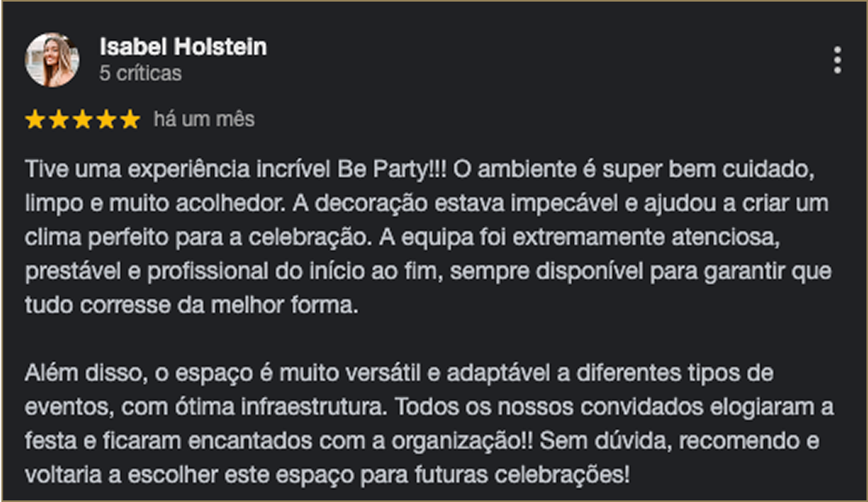Click the 'há um mês' timestamp

[x=204, y=119]
